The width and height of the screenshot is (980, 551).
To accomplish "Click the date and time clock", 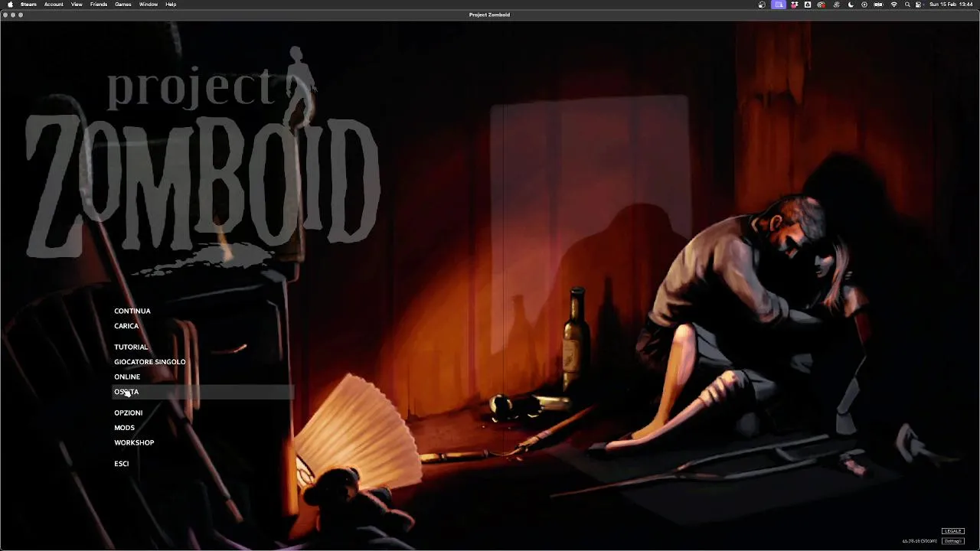I will [949, 5].
